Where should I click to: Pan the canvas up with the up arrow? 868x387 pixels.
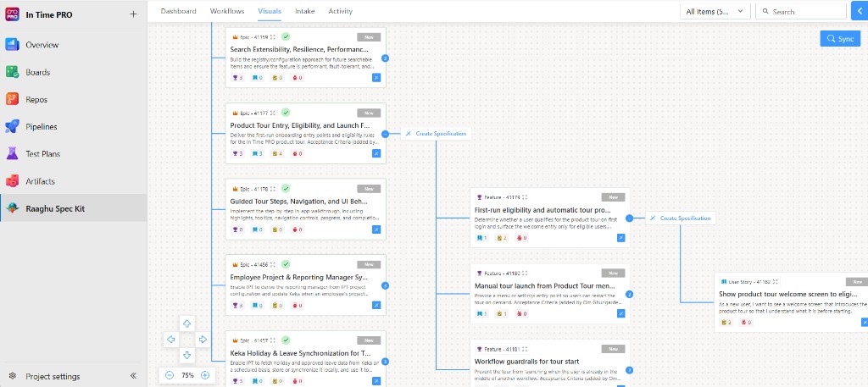187,323
